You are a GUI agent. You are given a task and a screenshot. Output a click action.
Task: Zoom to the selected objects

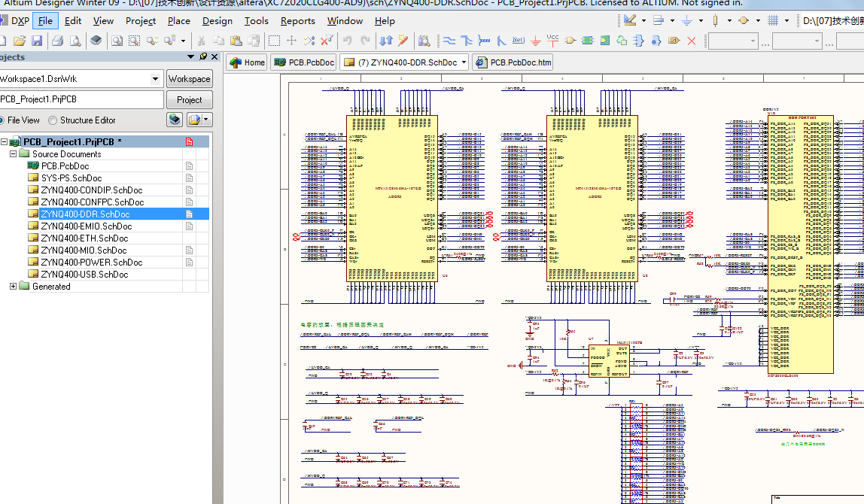coord(152,41)
